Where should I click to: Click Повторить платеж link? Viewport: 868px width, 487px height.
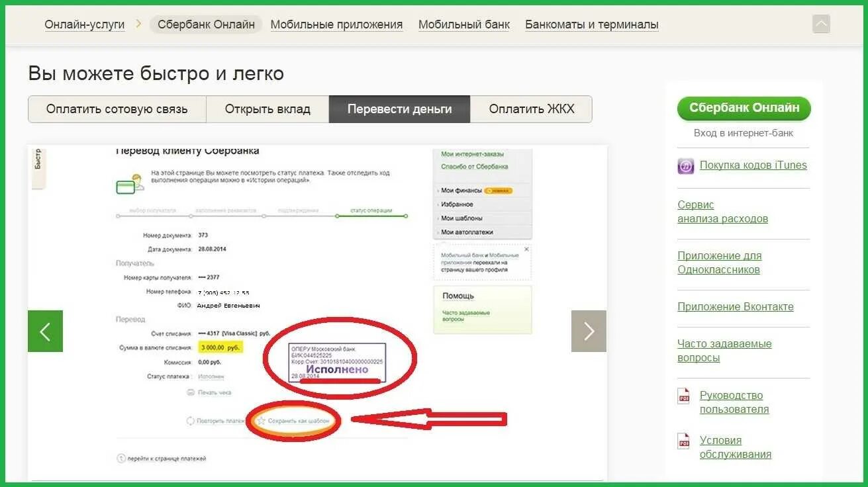pyautogui.click(x=220, y=420)
